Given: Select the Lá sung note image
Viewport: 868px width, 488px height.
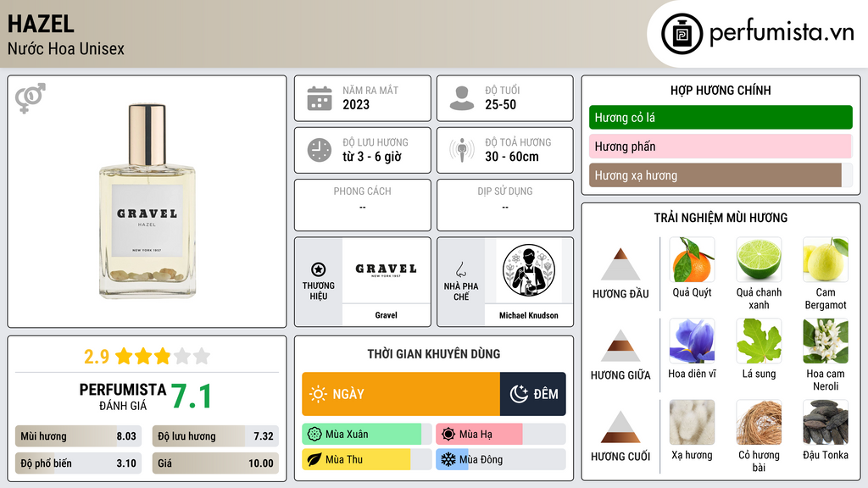Looking at the screenshot, I should coord(759,341).
